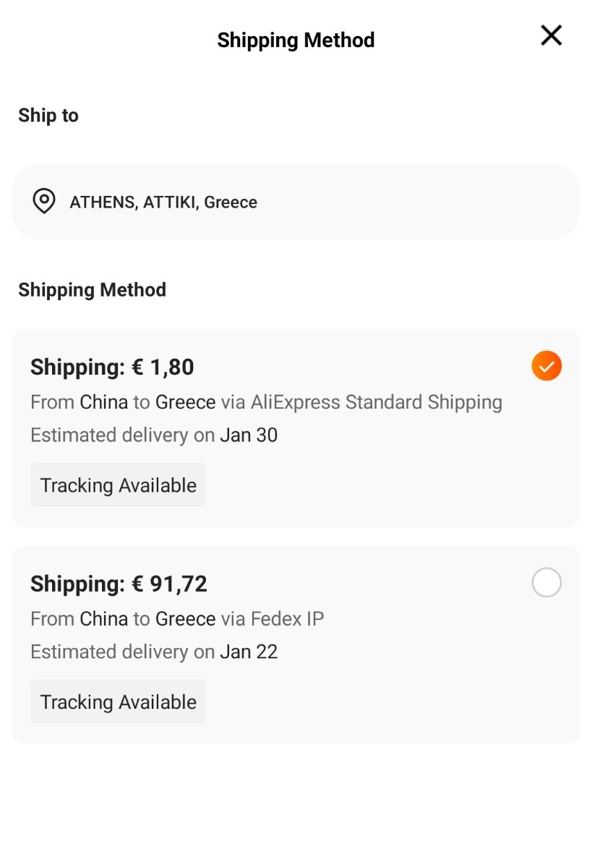Tap the location pin icon
592x868 pixels.
click(x=44, y=201)
